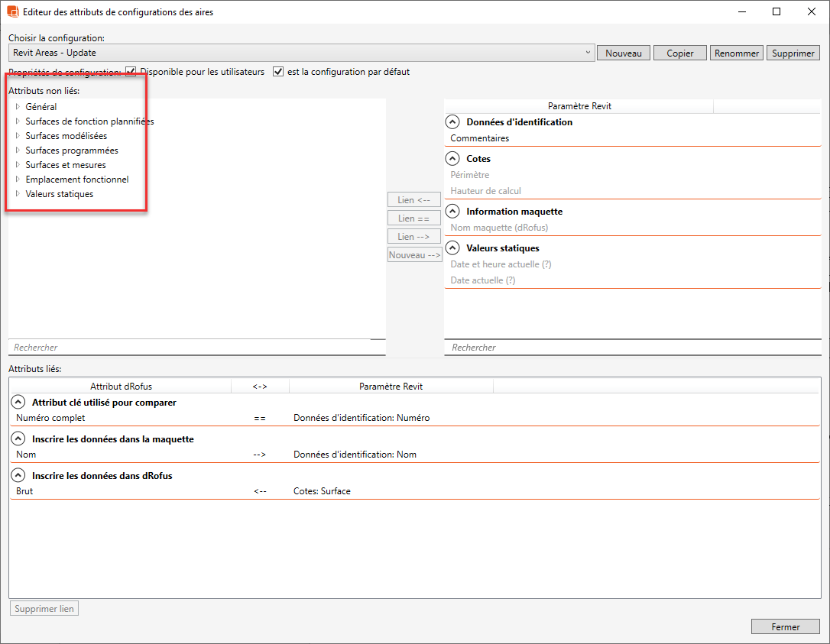Toggle Disponible pour les utilisateurs checkbox
The height and width of the screenshot is (644, 830).
point(131,72)
